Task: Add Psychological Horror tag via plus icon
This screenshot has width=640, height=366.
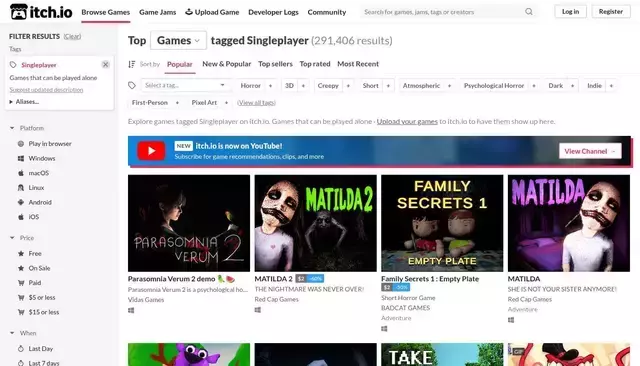Action: coord(533,86)
